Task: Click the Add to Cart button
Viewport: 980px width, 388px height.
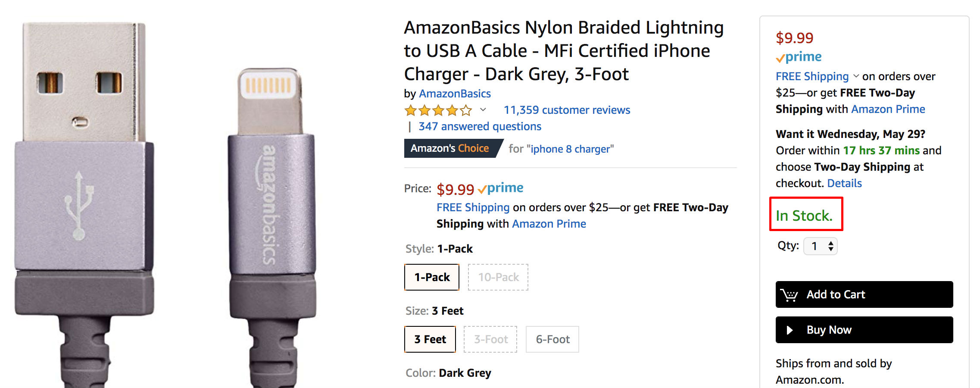Action: click(x=863, y=294)
